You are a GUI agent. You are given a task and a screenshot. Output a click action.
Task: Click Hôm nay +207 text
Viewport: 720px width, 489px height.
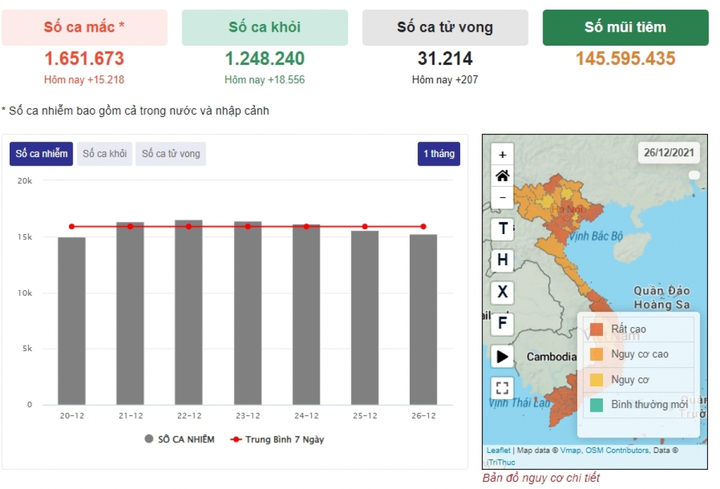(445, 80)
